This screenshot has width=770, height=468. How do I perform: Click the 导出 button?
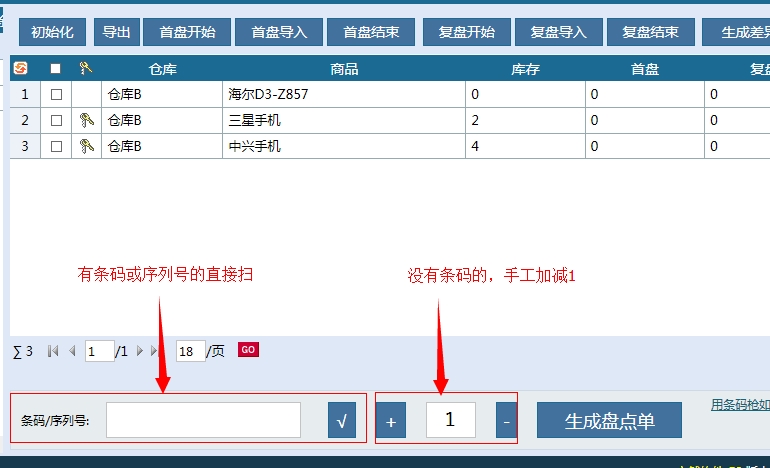click(x=117, y=32)
